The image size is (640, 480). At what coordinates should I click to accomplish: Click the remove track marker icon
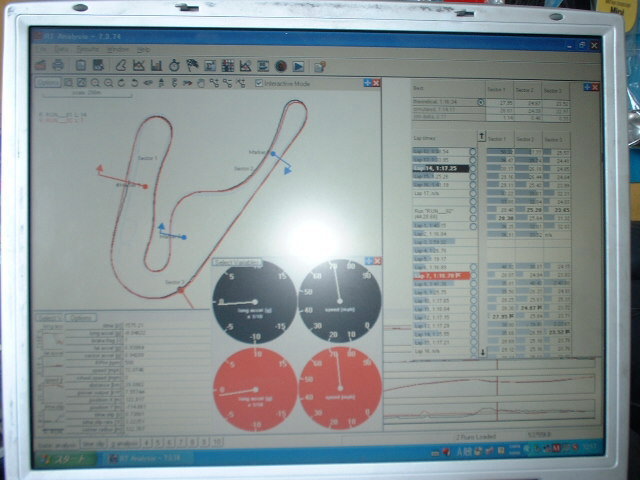tap(227, 83)
